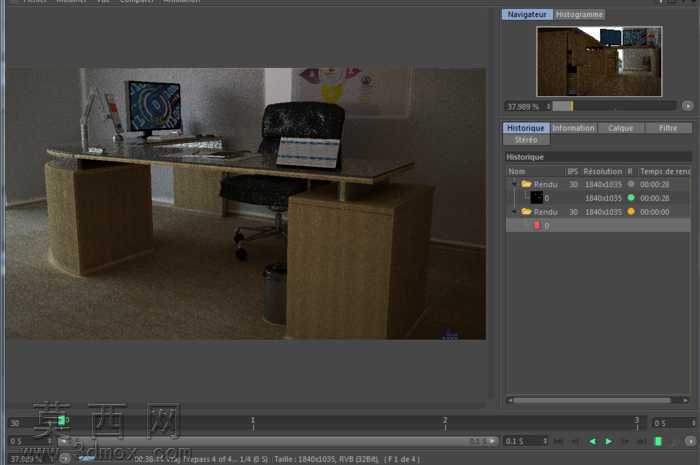Open the Filtre tab

668,128
